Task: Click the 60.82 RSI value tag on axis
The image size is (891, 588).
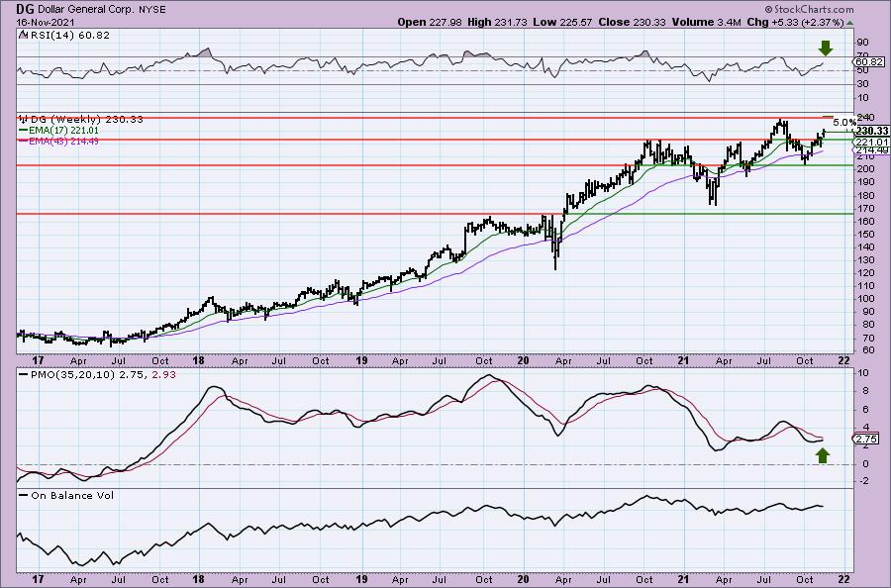Action: [x=869, y=62]
